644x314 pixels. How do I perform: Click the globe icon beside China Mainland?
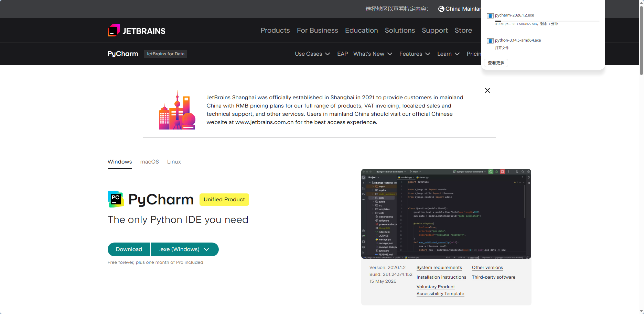pyautogui.click(x=441, y=9)
